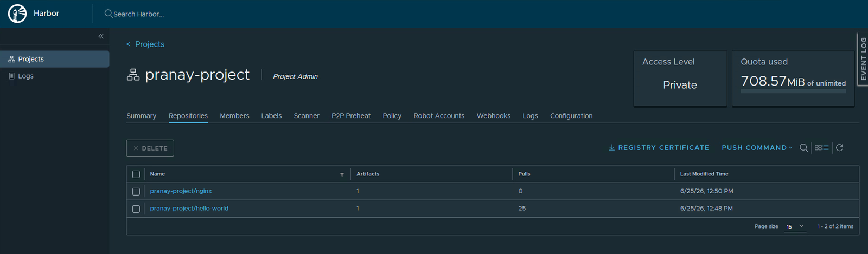
Task: Click the back arrow before Projects
Action: coord(128,44)
